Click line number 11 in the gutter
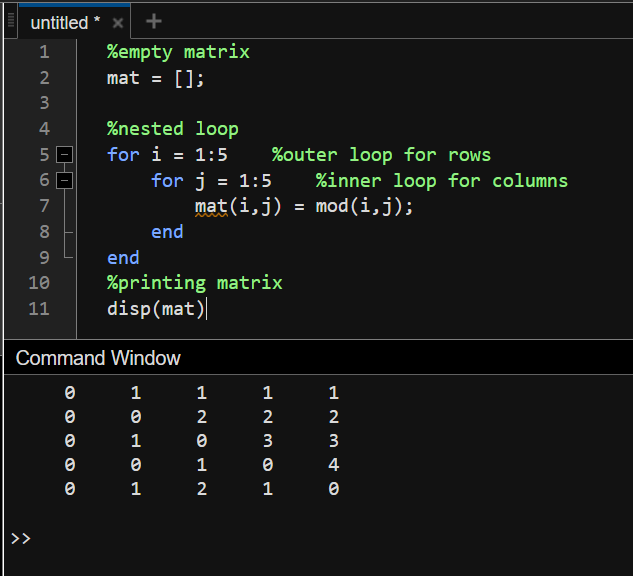 [x=38, y=308]
